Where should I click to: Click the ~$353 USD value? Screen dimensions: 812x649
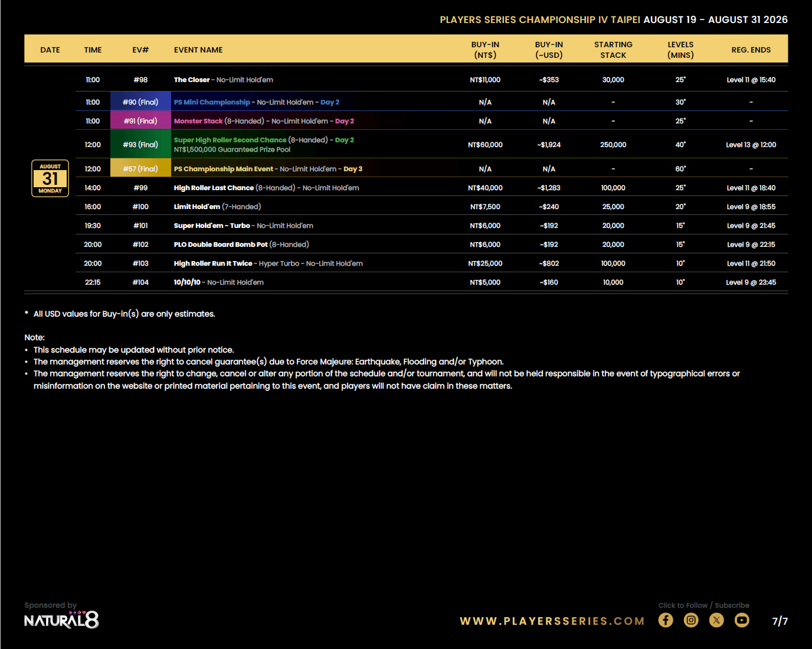pyautogui.click(x=549, y=80)
